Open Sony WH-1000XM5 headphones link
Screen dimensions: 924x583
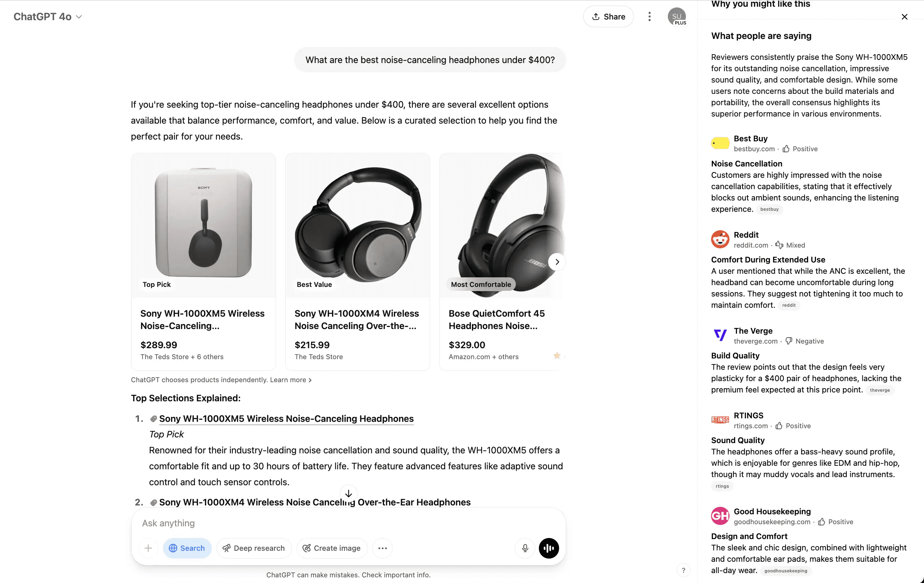click(x=286, y=418)
